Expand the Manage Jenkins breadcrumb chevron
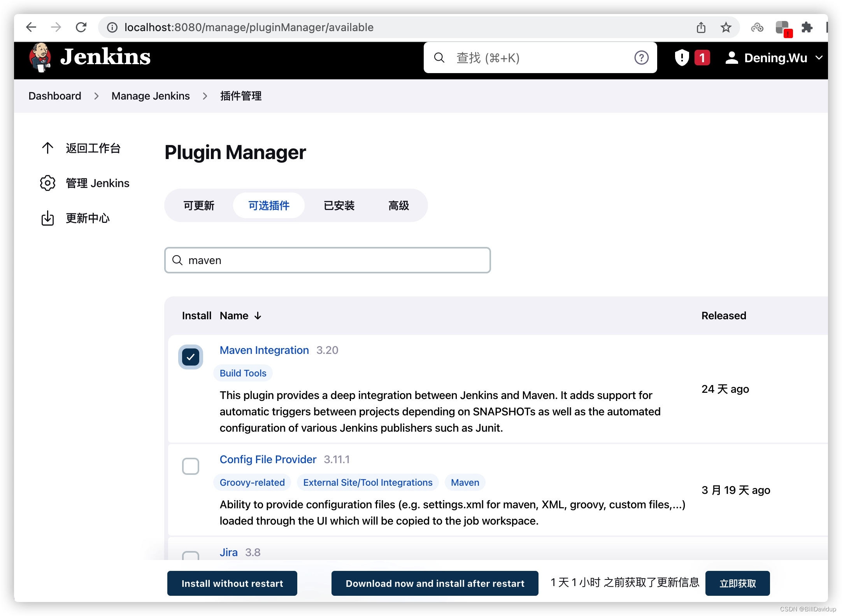The width and height of the screenshot is (842, 616). (x=205, y=96)
